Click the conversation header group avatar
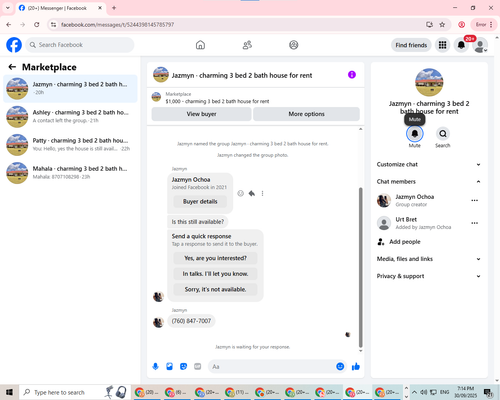500x400 pixels. 161,75
